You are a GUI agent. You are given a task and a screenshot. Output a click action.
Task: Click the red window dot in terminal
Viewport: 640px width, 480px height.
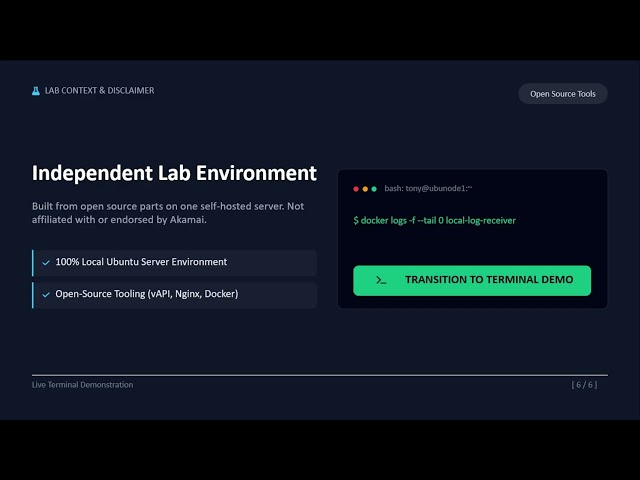tap(356, 189)
